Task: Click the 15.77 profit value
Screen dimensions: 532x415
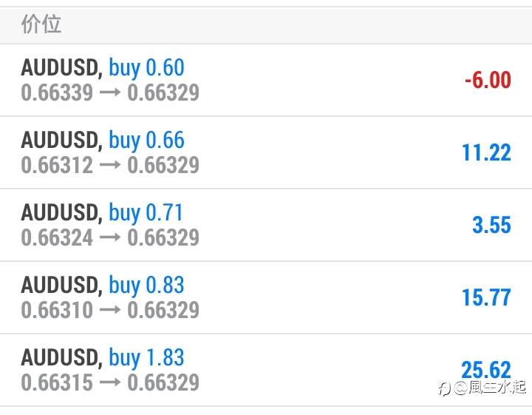Action: 486,297
